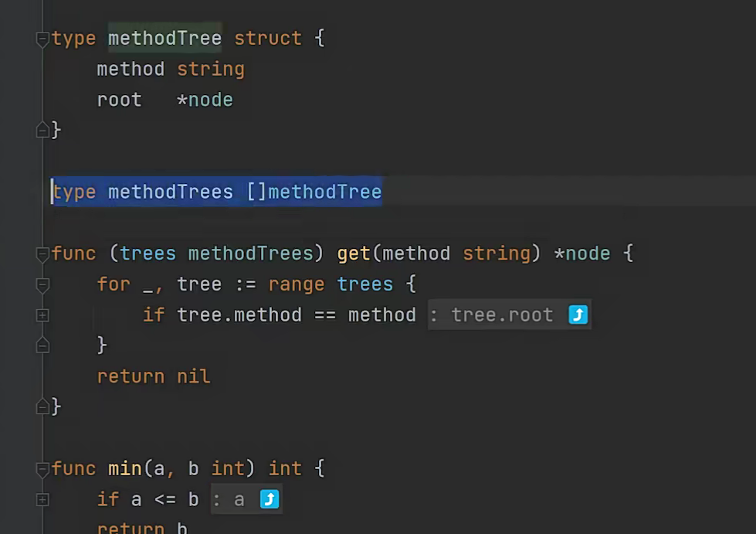Collapse the methodTree struct fold marker
This screenshot has height=534, width=756.
(42, 39)
